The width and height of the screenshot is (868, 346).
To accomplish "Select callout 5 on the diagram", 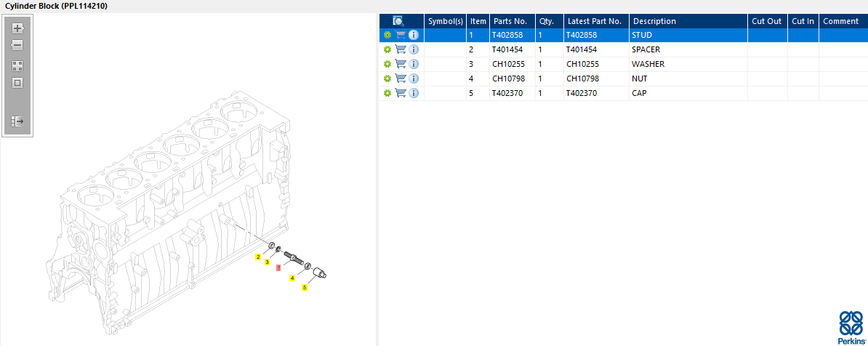I will [x=304, y=287].
